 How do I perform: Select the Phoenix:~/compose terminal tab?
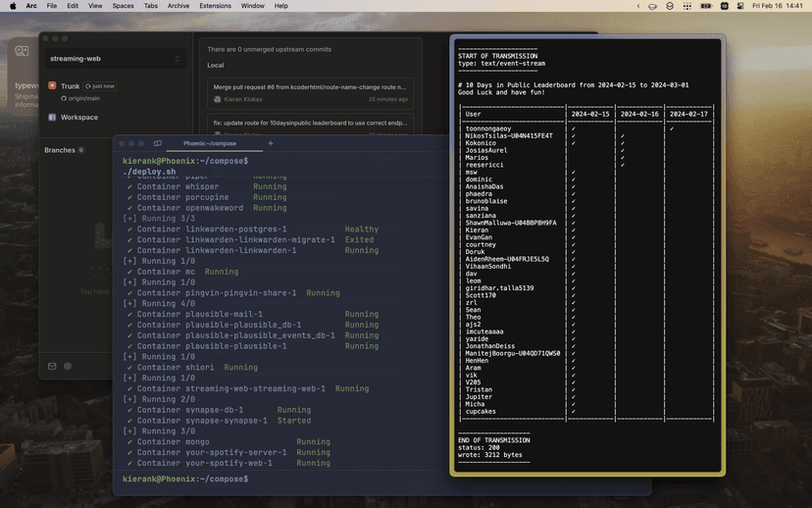pyautogui.click(x=209, y=143)
